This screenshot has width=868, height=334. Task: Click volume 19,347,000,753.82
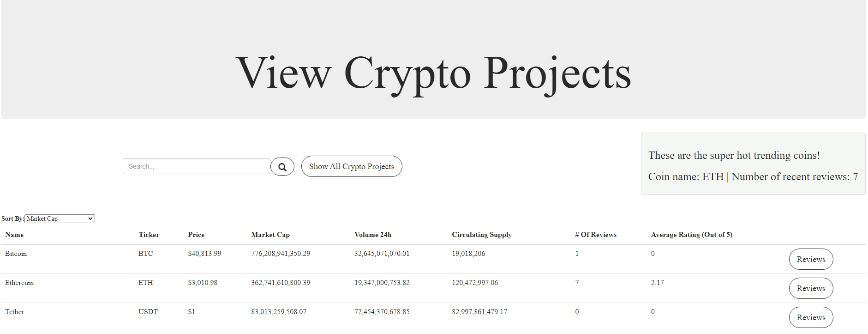(382, 283)
